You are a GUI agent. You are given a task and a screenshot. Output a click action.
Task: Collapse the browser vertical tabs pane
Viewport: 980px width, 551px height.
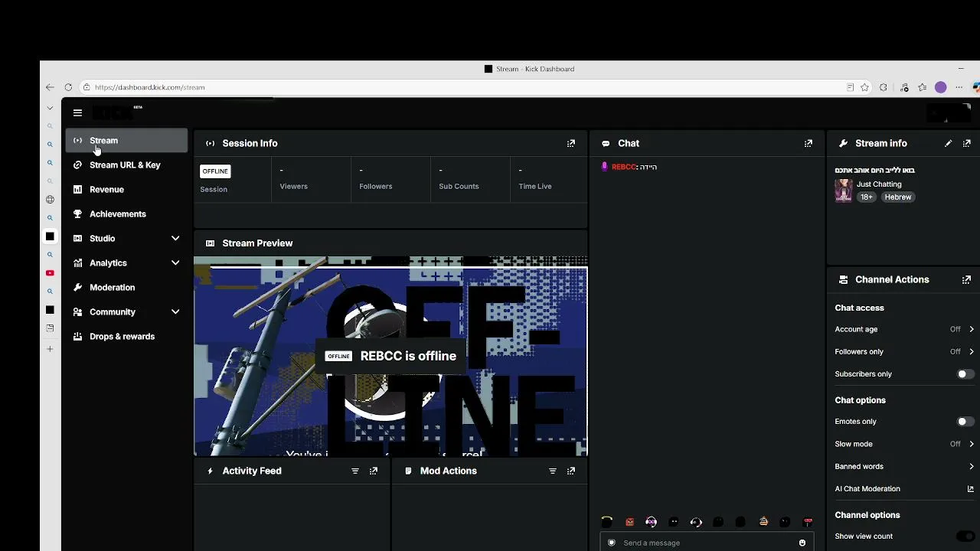pos(50,108)
